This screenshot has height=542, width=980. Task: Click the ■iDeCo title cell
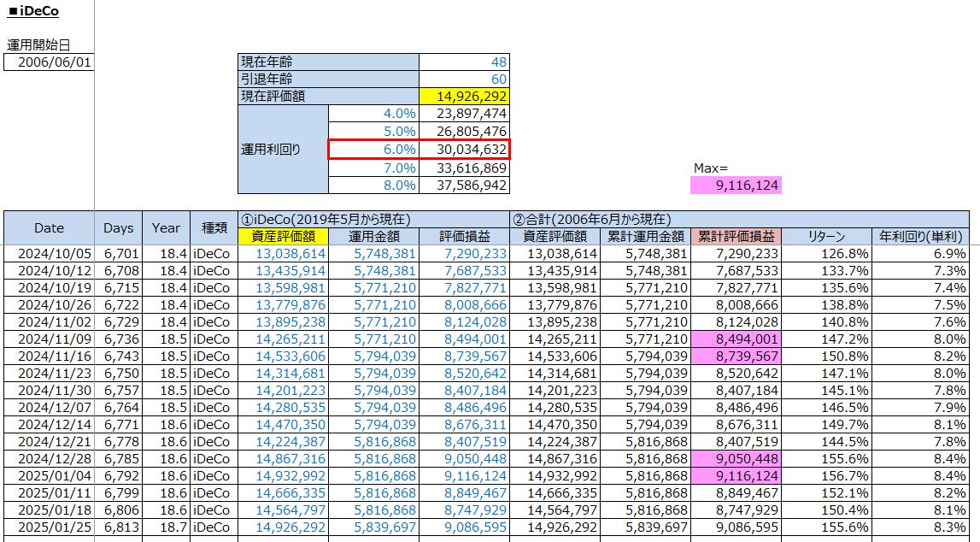pos(33,12)
